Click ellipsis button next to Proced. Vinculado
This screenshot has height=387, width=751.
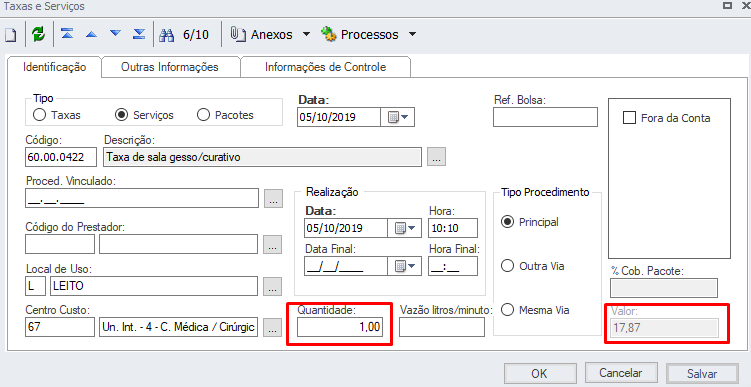coord(273,198)
